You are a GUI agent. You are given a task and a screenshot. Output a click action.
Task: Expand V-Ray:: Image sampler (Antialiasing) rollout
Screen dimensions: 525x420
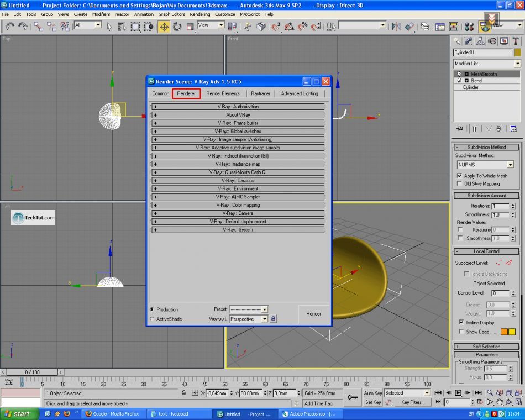238,139
